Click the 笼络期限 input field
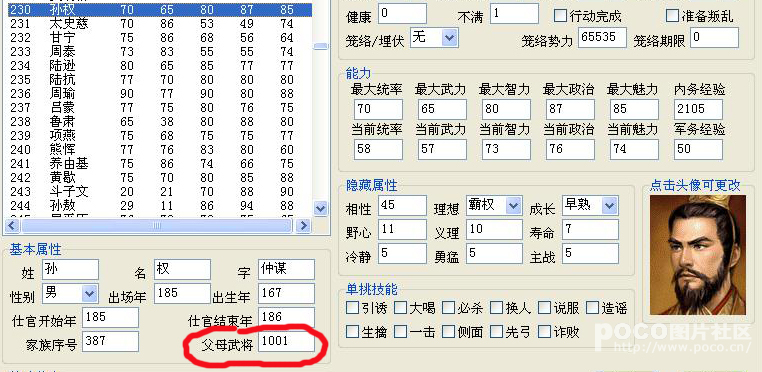The image size is (762, 372). 714,37
